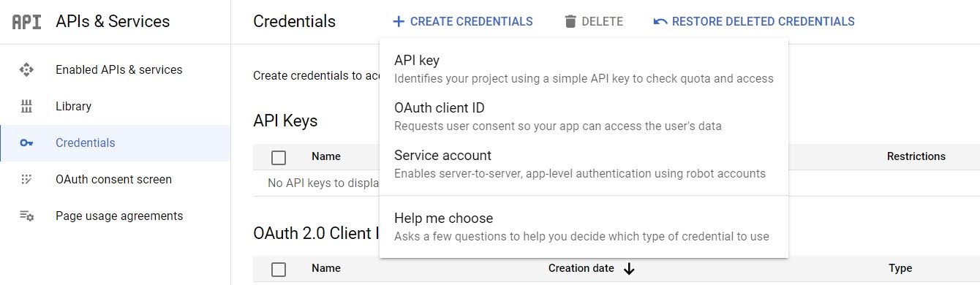Sort by Creation date arrow

coord(629,269)
